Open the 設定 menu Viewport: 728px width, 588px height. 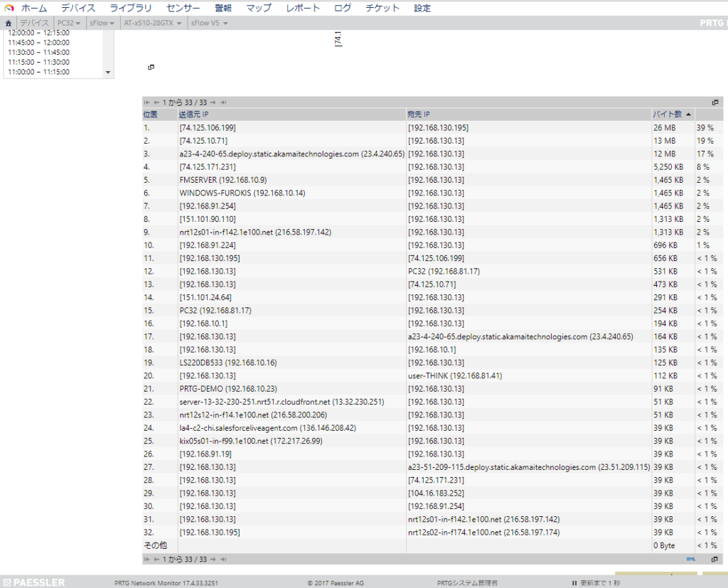coord(422,9)
